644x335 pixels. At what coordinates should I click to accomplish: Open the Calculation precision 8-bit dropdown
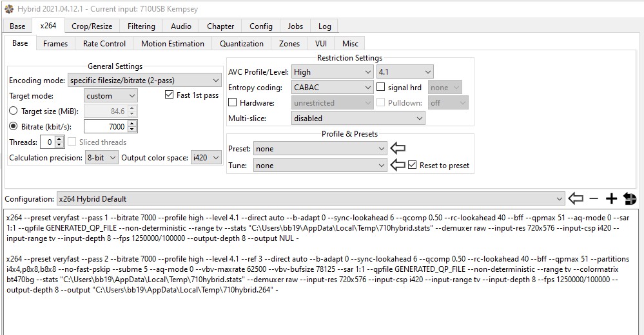[x=102, y=158]
